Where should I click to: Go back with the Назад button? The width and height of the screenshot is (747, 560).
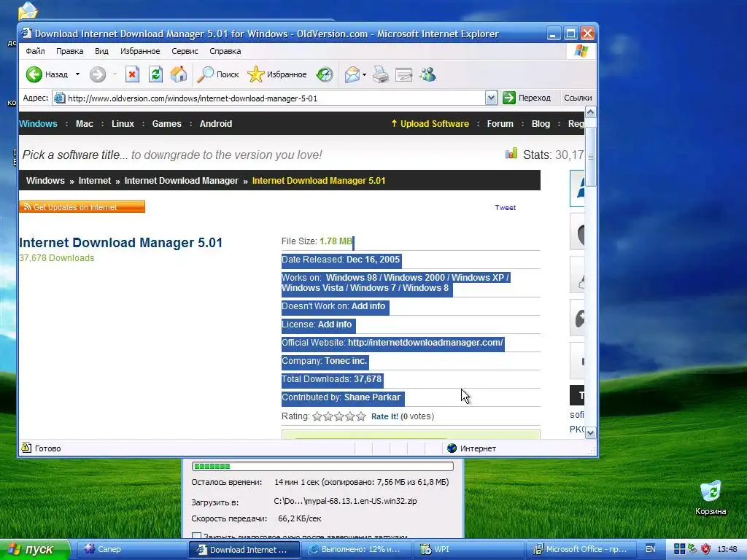click(x=47, y=74)
